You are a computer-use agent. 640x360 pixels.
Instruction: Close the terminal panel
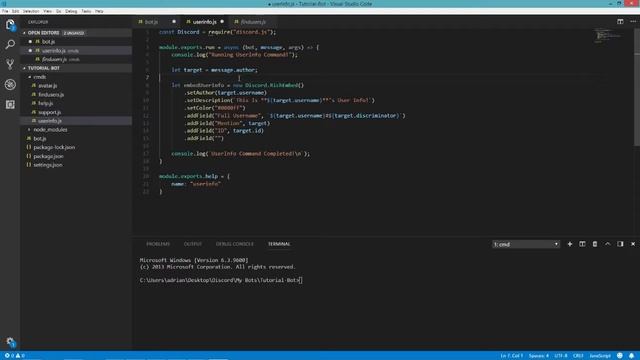click(x=633, y=244)
